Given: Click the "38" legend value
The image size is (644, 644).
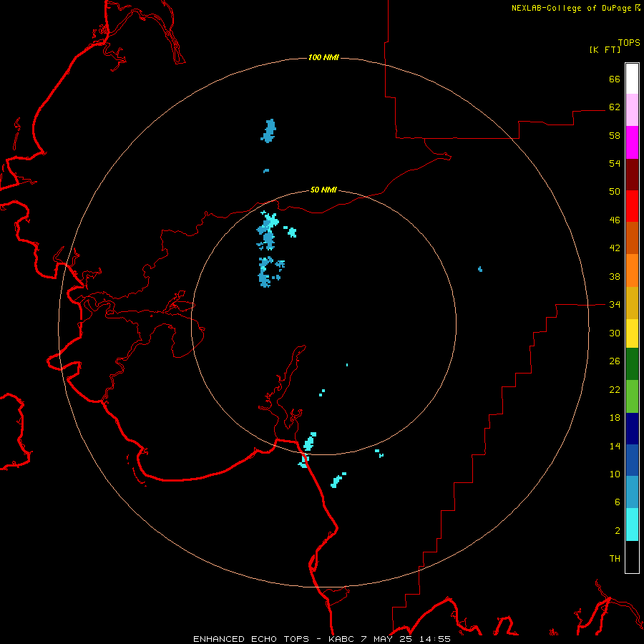Looking at the screenshot, I should pos(615,276).
